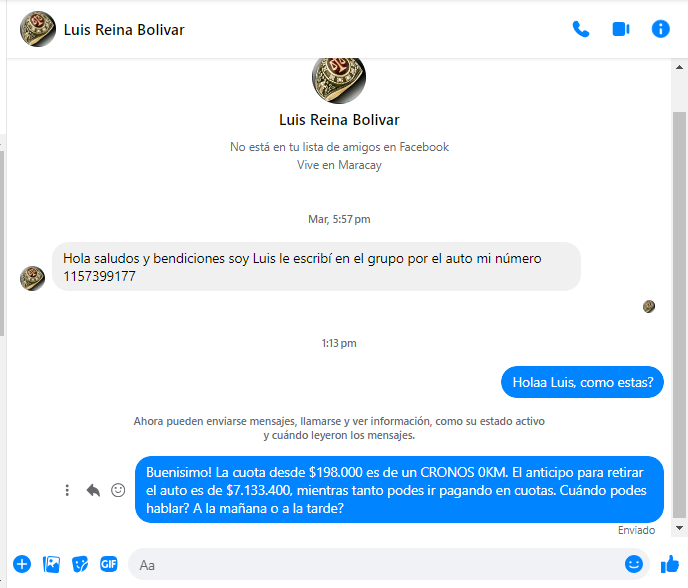Open emoji picker in message box
688x588 pixels.
(x=634, y=564)
